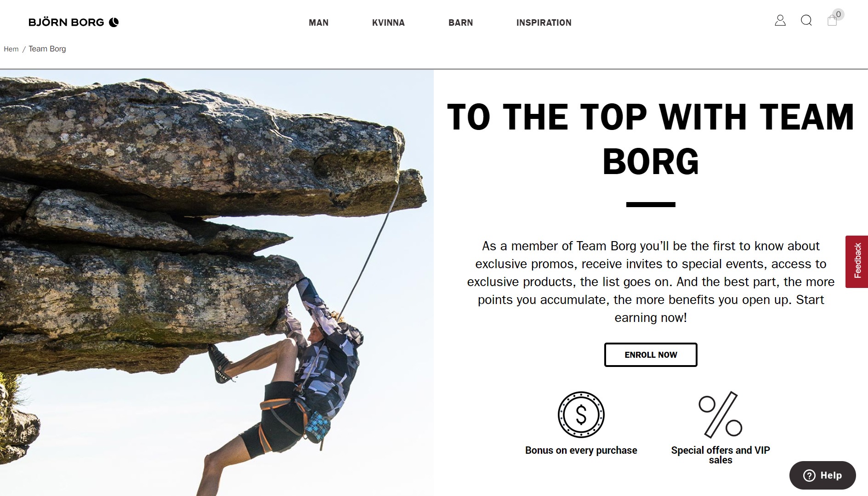
Task: Click the percent sign offers icon
Action: 720,415
